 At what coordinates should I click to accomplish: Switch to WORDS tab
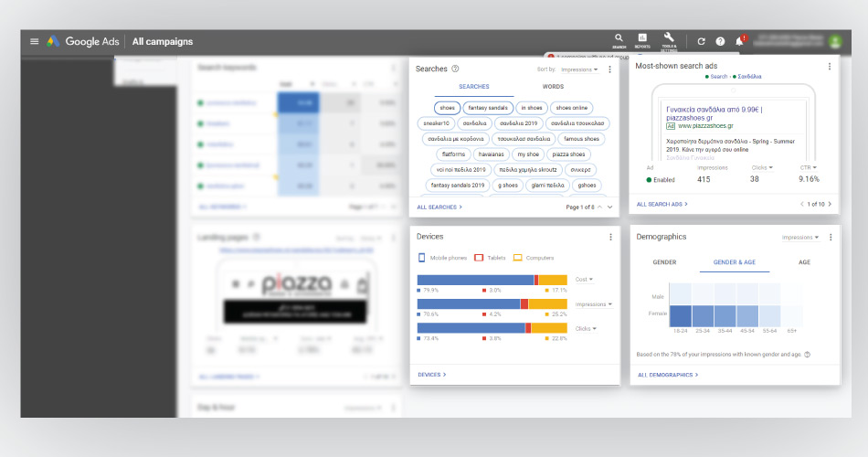553,87
